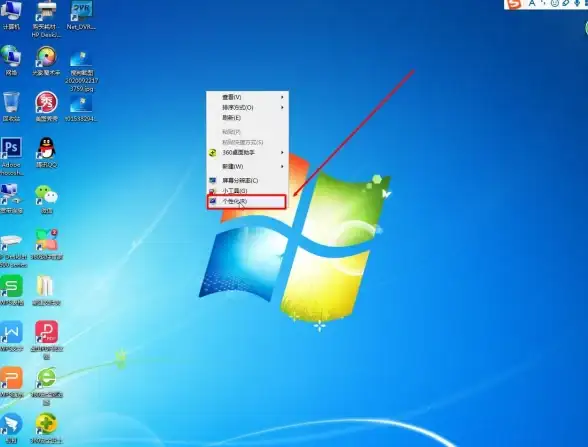
Task: Select the Adobe Photoshop desktop shortcut
Action: pos(11,156)
